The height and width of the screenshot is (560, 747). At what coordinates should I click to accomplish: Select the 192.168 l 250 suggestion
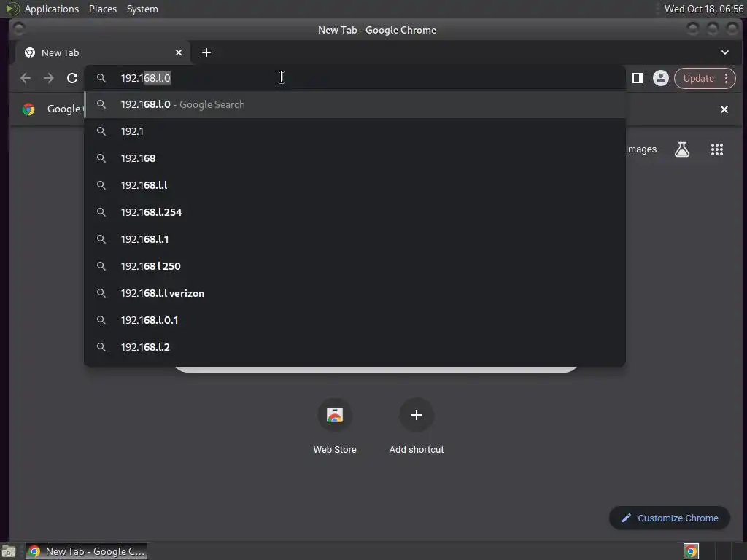point(355,266)
